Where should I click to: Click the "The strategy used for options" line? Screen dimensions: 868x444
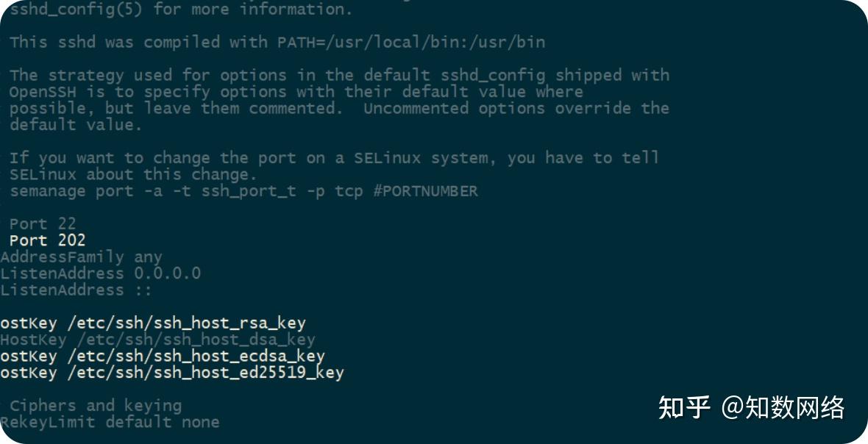click(x=339, y=75)
